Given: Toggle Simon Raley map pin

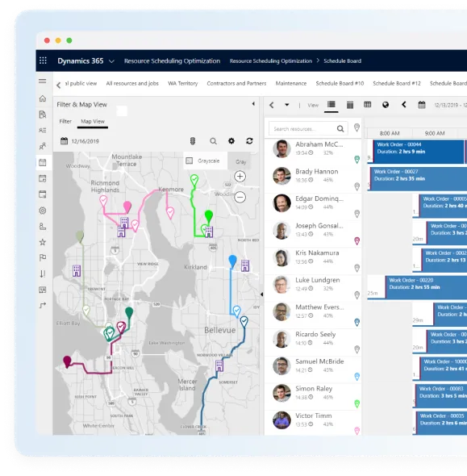Looking at the screenshot, I should pos(357,403).
